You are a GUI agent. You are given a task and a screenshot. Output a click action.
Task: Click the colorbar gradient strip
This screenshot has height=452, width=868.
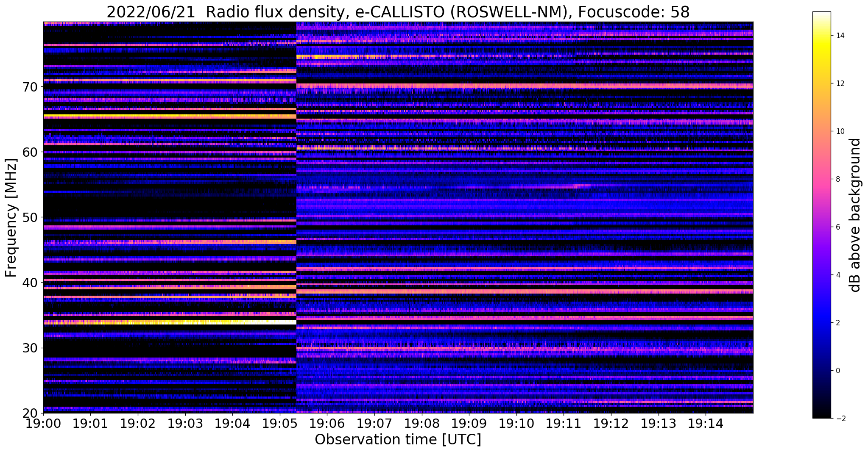point(821,215)
